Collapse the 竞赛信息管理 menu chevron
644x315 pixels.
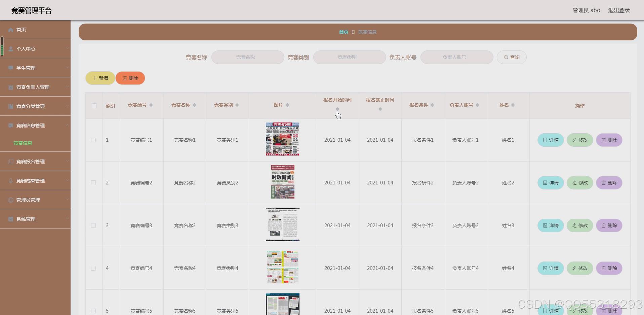(x=67, y=125)
